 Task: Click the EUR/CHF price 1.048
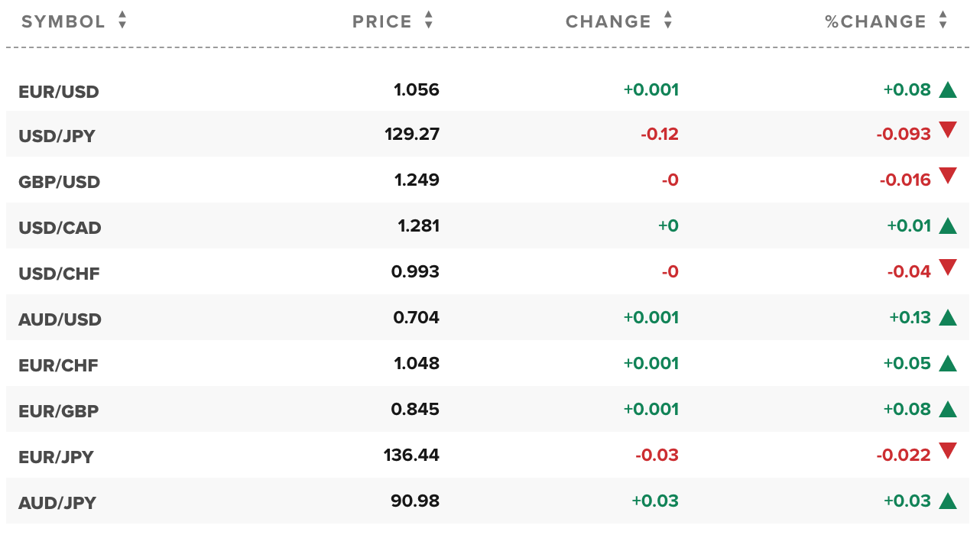[417, 363]
